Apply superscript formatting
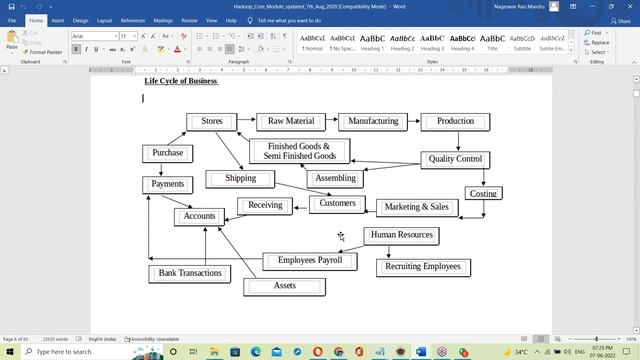Viewport: 640px width, 360px height. (x=132, y=49)
